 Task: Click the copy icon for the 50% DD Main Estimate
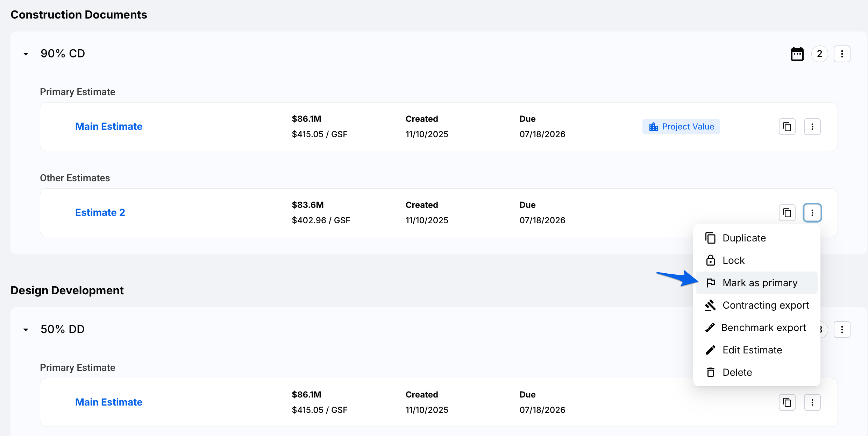[x=787, y=402]
